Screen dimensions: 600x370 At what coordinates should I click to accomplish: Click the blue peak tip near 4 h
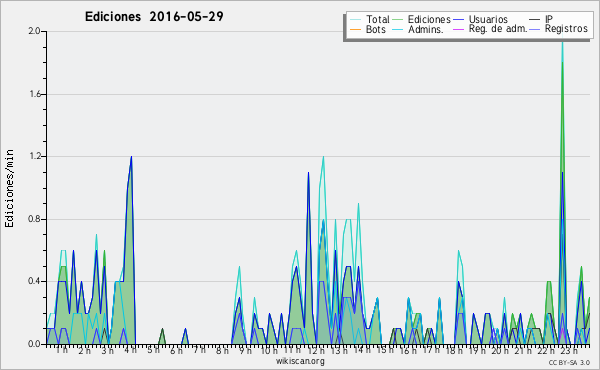coord(131,157)
